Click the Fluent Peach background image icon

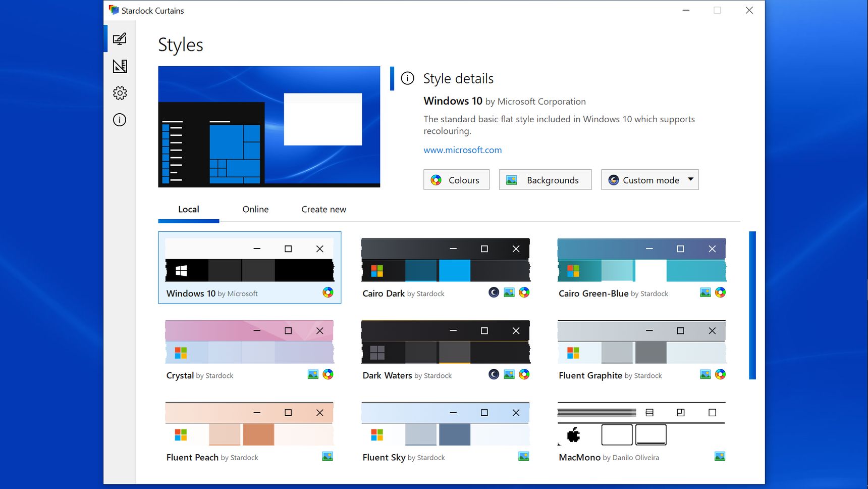[x=328, y=456]
